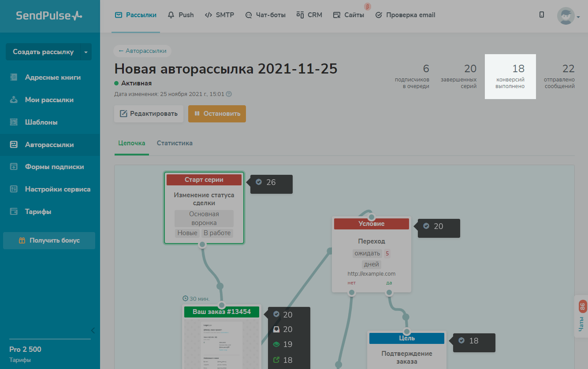The width and height of the screenshot is (588, 369).
Task: Click the 20 завершенных серий counter
Action: pyautogui.click(x=459, y=77)
